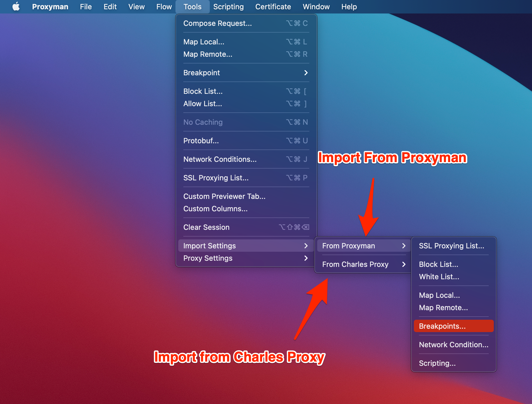Choose Custom Columns…
Viewport: 532px width, 404px height.
point(246,209)
